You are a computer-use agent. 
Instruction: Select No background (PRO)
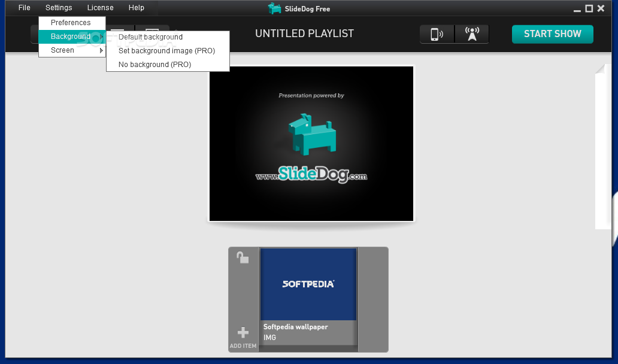[168, 65]
